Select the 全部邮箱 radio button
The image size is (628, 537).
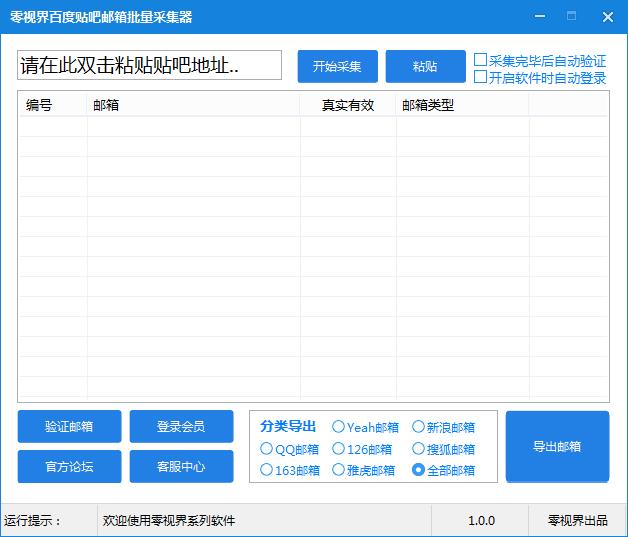pos(419,470)
